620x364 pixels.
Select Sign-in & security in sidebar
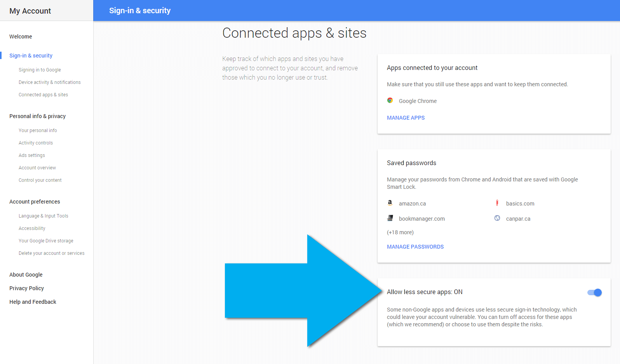point(31,56)
